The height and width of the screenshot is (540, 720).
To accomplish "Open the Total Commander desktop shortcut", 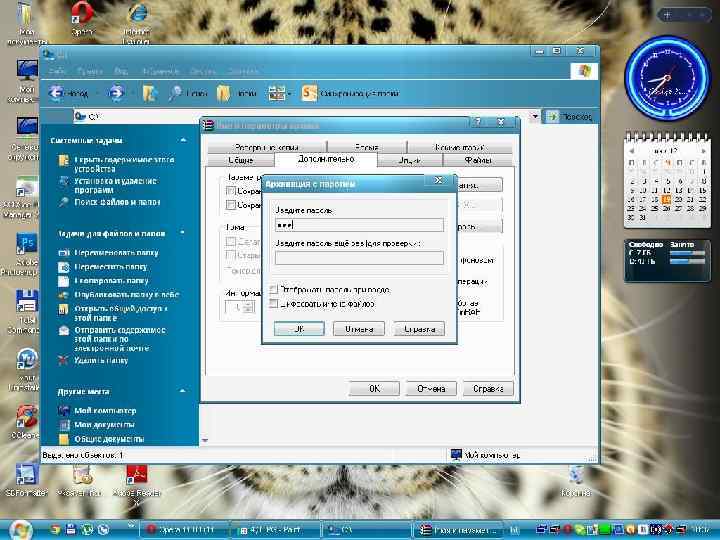I will tap(25, 311).
